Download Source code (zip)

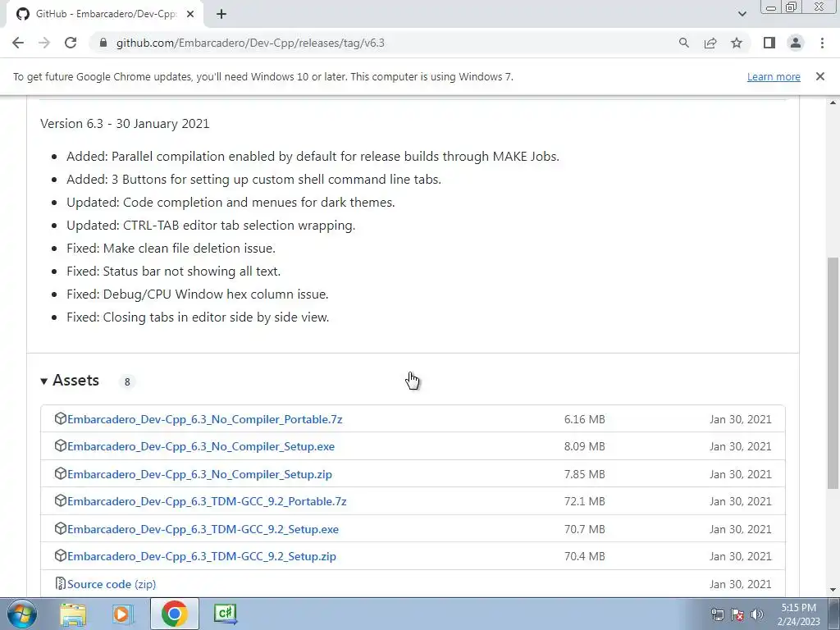tap(112, 584)
